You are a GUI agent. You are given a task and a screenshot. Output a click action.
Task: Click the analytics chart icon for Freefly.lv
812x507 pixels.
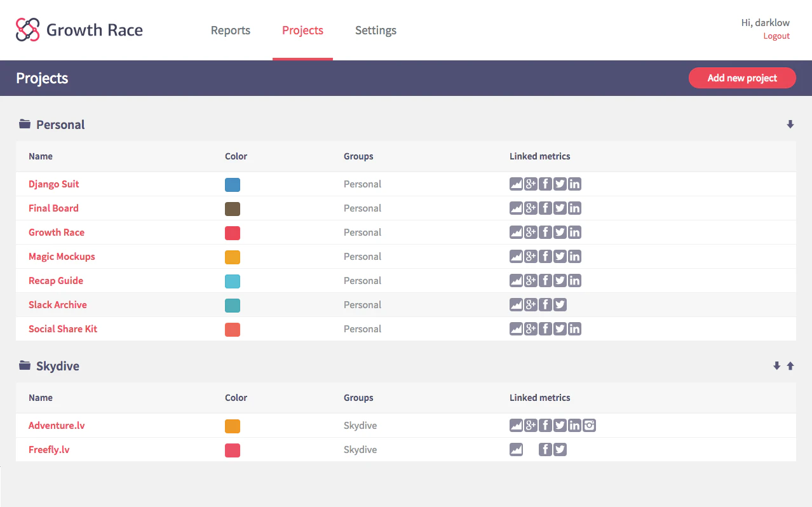(x=516, y=449)
